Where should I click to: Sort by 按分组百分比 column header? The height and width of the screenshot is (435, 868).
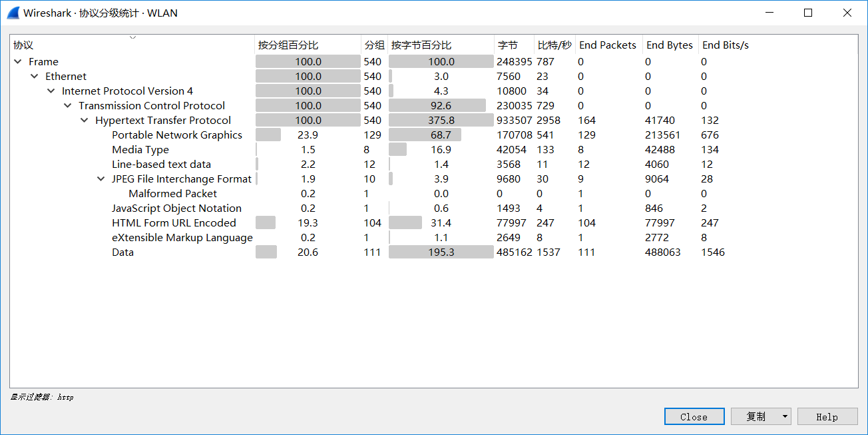(x=308, y=45)
